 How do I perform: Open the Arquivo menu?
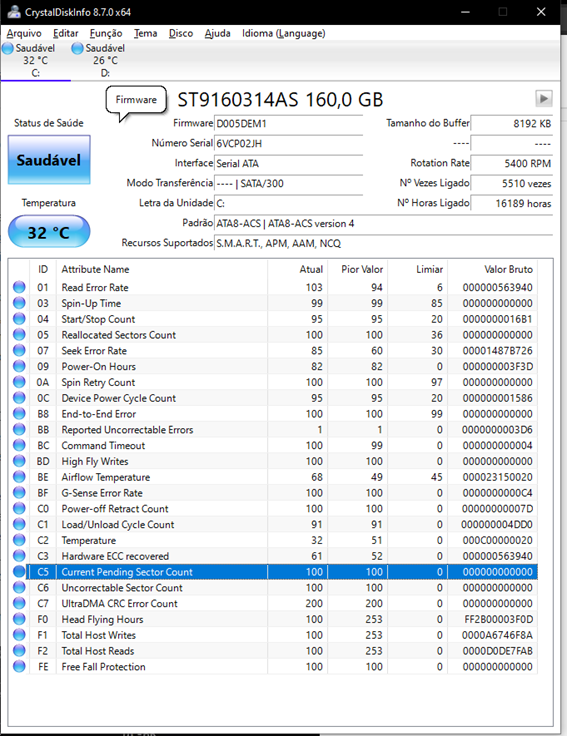point(24,33)
